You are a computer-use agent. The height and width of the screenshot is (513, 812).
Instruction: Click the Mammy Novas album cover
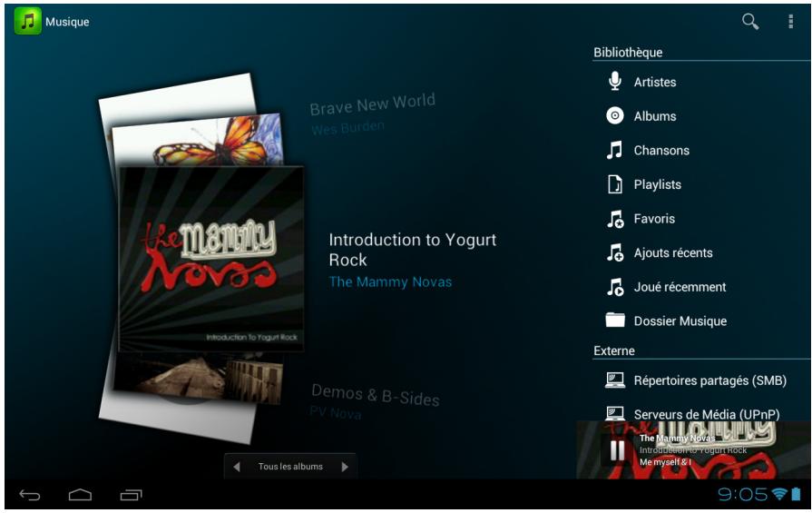[211, 259]
